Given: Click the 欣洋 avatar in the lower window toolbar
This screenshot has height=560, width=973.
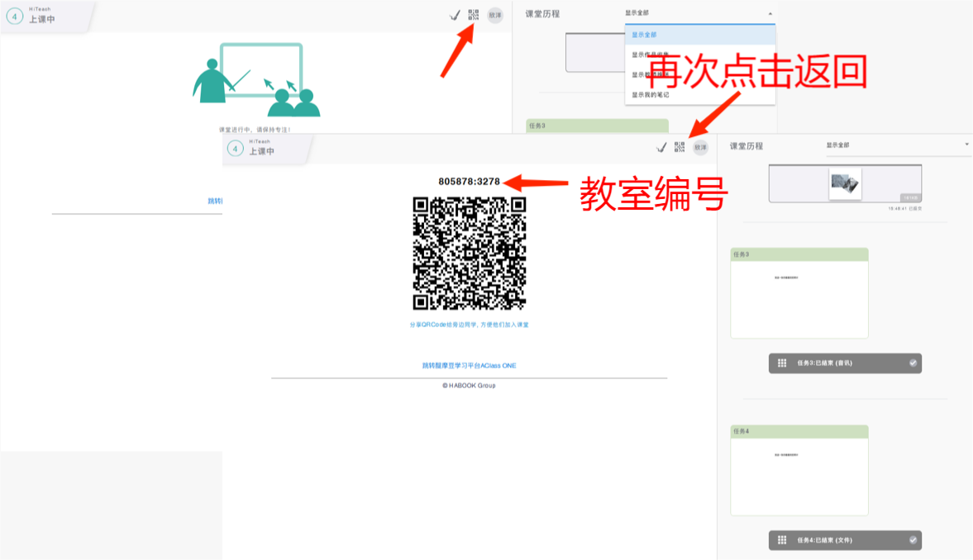Looking at the screenshot, I should [x=700, y=147].
